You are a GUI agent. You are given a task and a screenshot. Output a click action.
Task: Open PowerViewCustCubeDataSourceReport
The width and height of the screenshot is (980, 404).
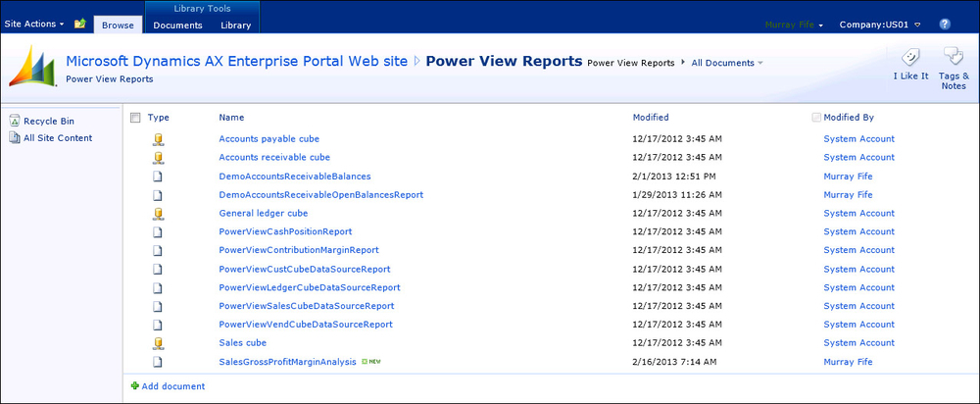[305, 270]
